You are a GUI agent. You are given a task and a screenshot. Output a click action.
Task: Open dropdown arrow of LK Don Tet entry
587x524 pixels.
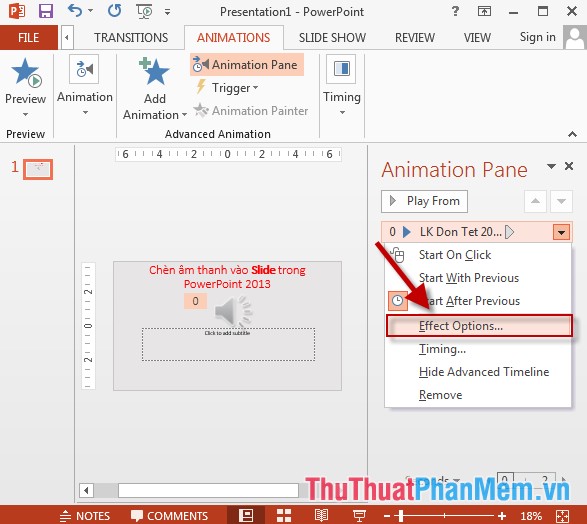561,232
